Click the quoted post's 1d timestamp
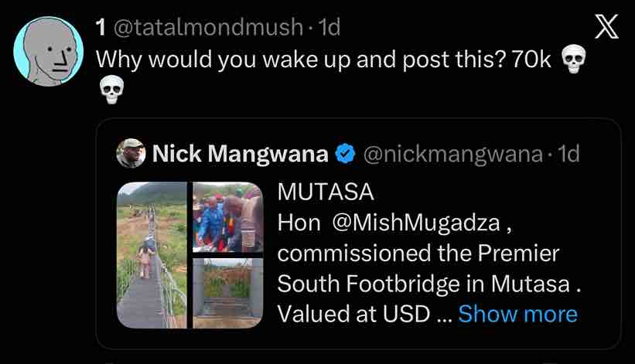This screenshot has width=635, height=364. pyautogui.click(x=568, y=155)
